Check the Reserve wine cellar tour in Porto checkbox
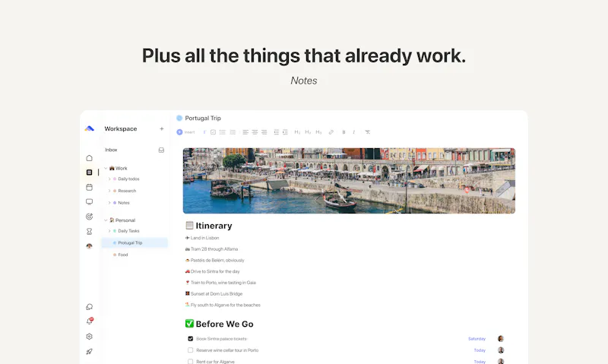Screen dimensions: 608x364 (x=191, y=350)
